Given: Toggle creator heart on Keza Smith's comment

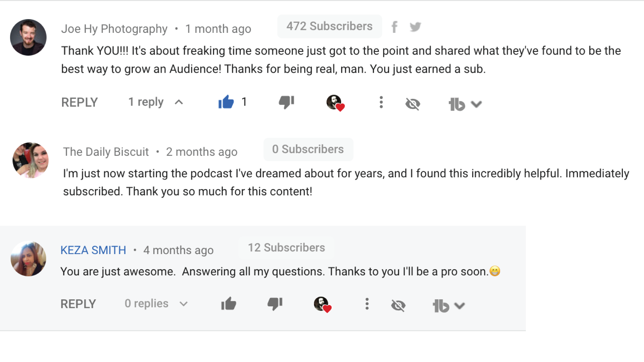Looking at the screenshot, I should point(322,304).
